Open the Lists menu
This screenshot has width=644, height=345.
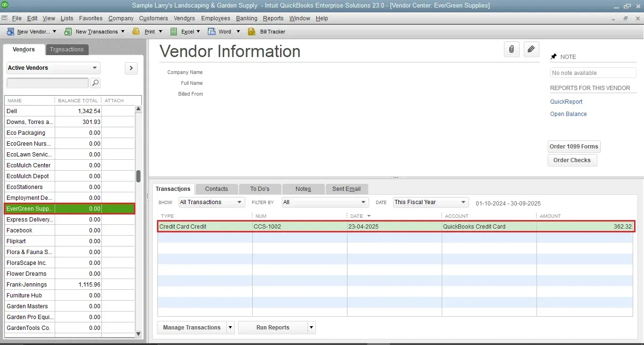pyautogui.click(x=67, y=18)
